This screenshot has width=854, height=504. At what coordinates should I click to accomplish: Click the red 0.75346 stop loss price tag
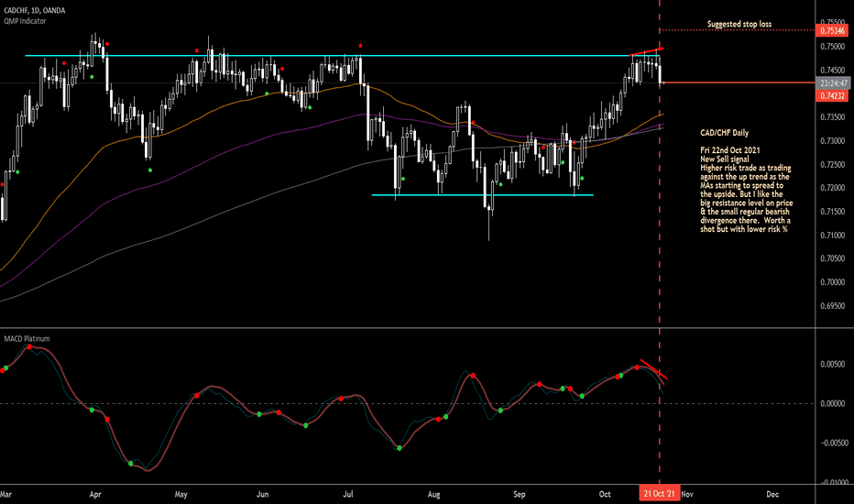pyautogui.click(x=833, y=30)
